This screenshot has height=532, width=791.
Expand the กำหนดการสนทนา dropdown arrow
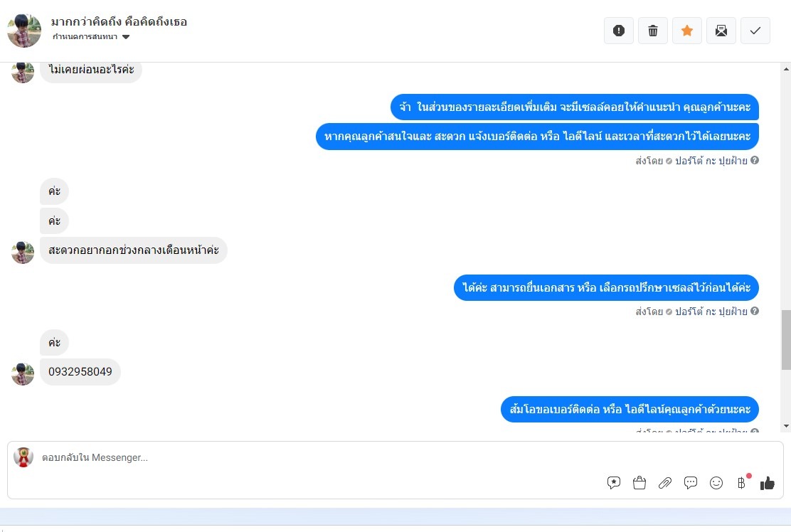coord(126,37)
